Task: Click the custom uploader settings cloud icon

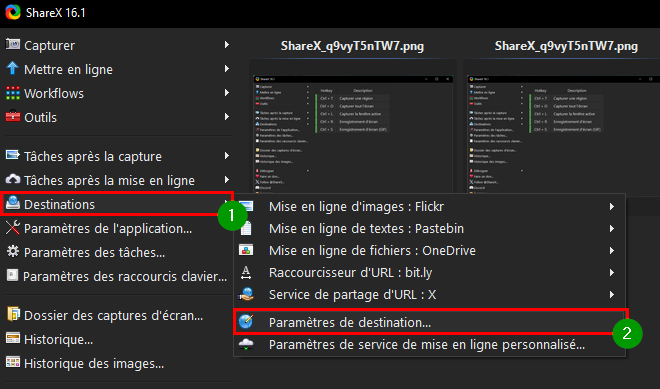Action: [246, 344]
